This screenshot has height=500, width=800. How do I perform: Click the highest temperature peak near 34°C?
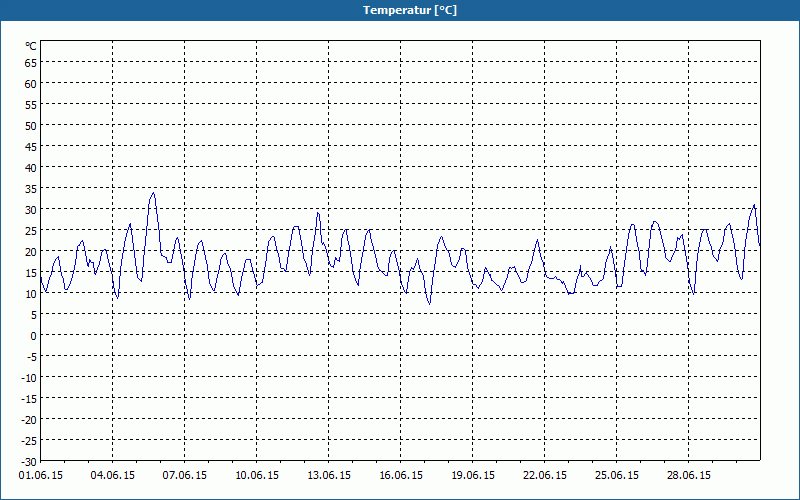153,193
